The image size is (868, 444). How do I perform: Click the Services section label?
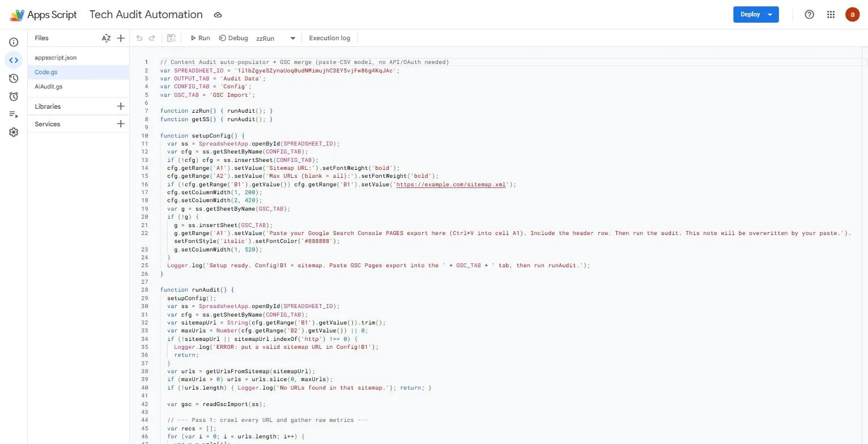tap(47, 124)
